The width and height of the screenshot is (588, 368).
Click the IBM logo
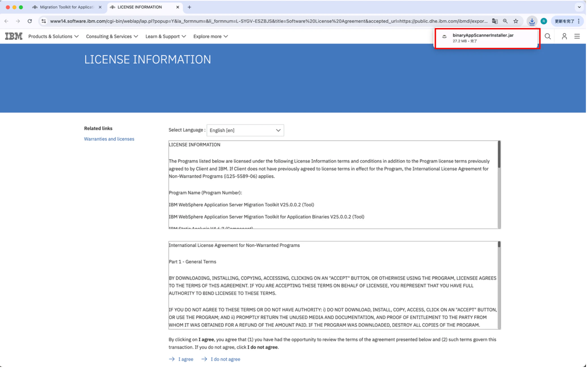click(x=14, y=36)
